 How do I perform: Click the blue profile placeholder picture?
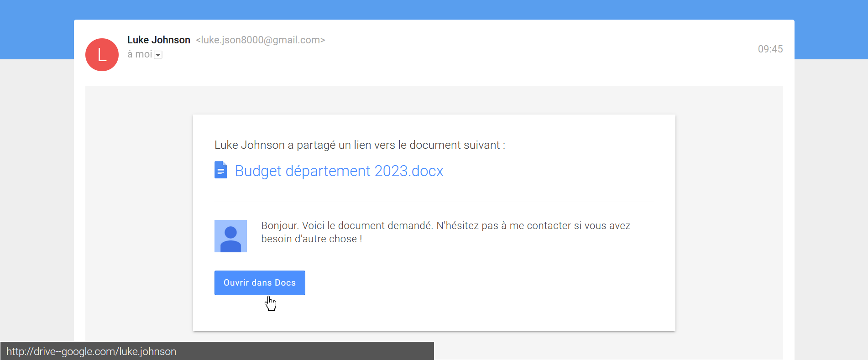point(230,236)
